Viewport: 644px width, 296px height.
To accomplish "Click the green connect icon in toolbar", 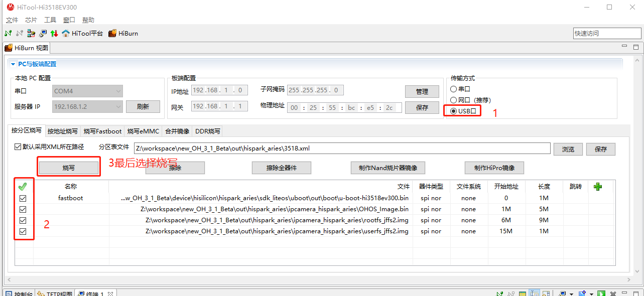I will (8, 34).
